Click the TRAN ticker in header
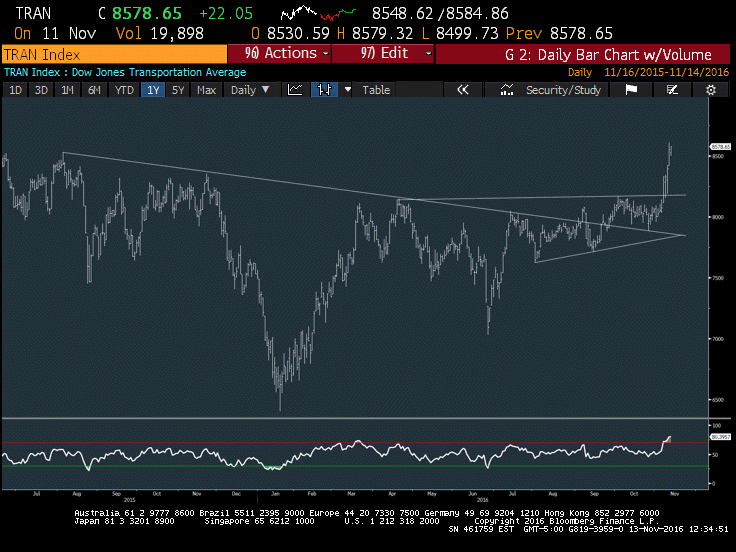This screenshot has height=552, width=736. pyautogui.click(x=33, y=13)
